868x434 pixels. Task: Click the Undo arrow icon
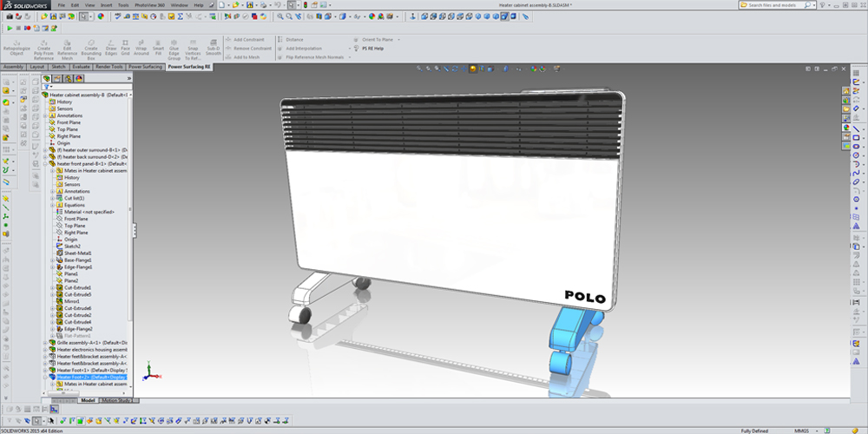pos(278,5)
